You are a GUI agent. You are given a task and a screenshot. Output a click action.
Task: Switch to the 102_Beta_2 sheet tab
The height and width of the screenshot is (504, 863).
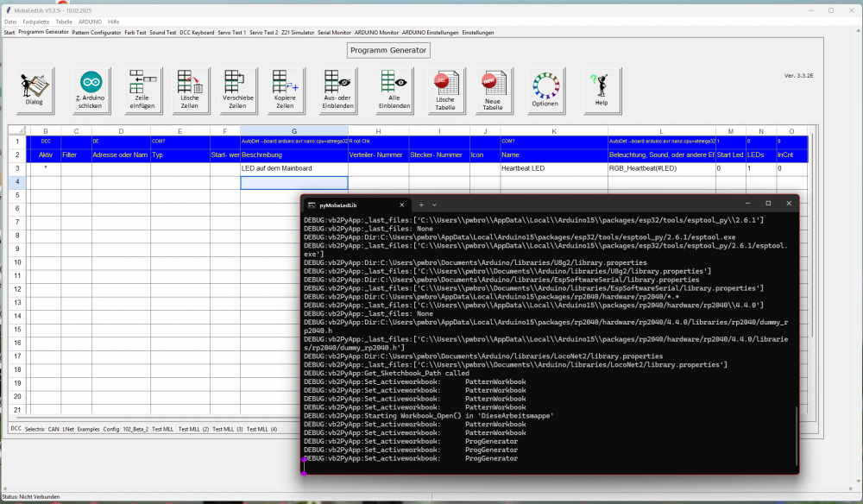(135, 429)
